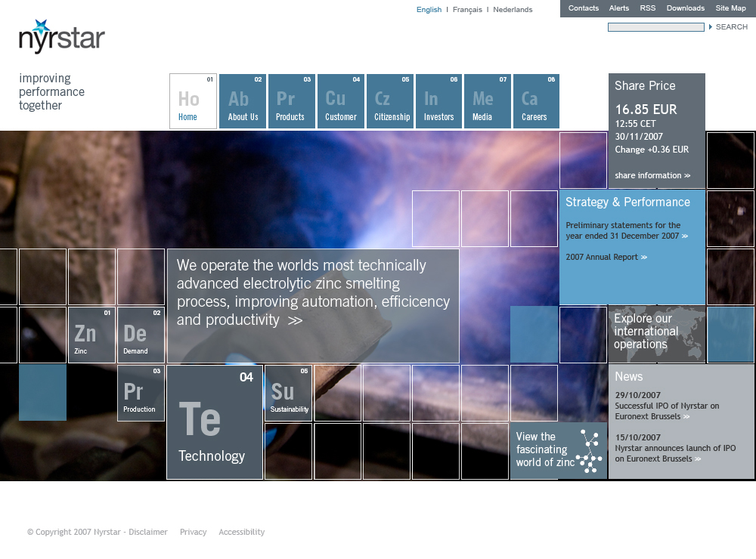The image size is (756, 559).
Task: Switch language to Français
Action: point(467,10)
